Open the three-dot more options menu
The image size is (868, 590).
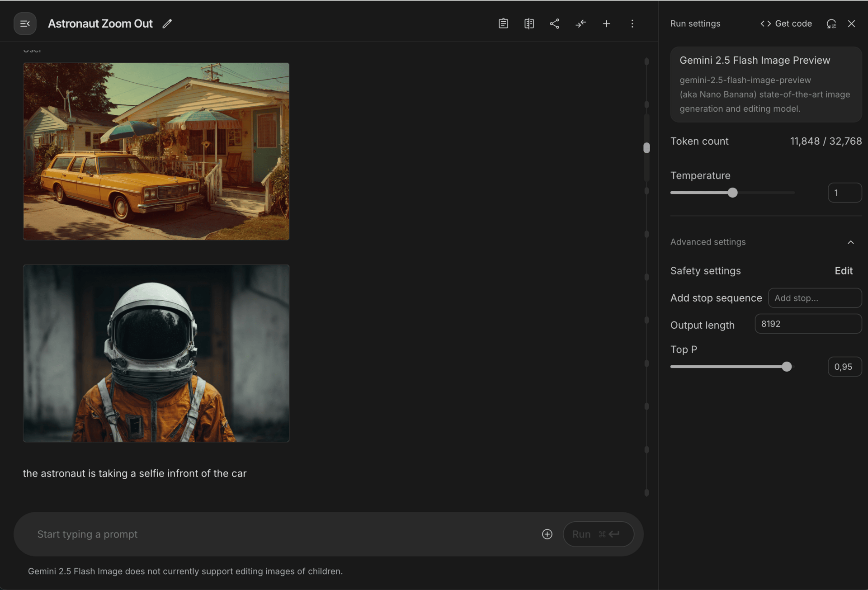(x=632, y=24)
